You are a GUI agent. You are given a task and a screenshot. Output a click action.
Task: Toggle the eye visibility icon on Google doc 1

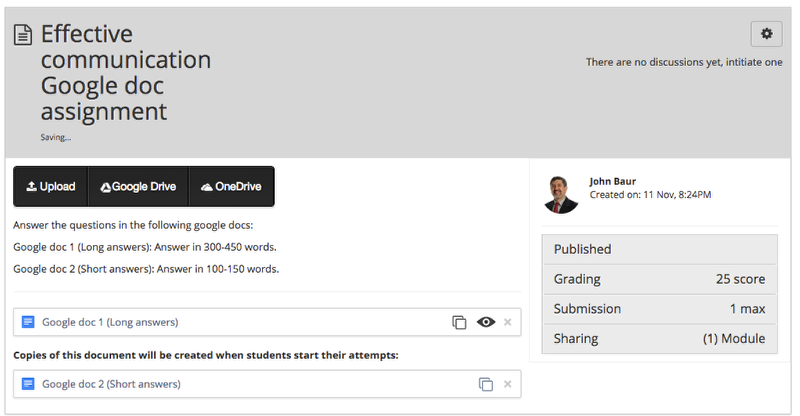[x=486, y=322]
